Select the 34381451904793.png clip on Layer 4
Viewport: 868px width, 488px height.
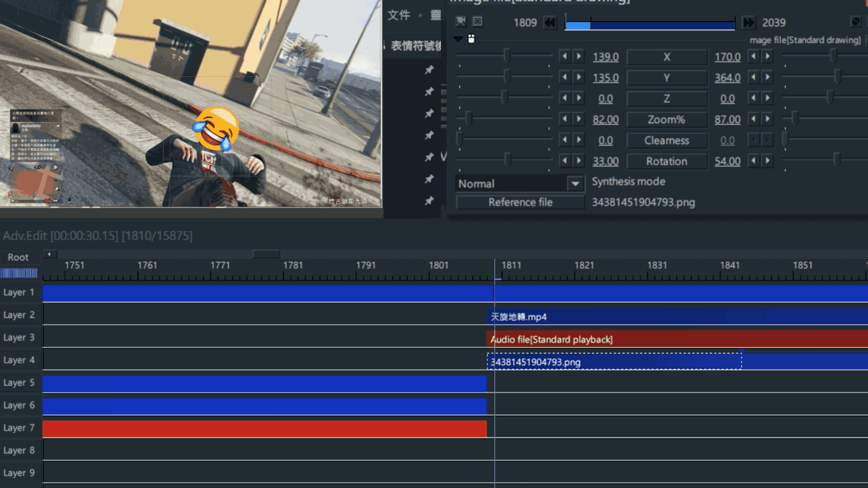614,362
